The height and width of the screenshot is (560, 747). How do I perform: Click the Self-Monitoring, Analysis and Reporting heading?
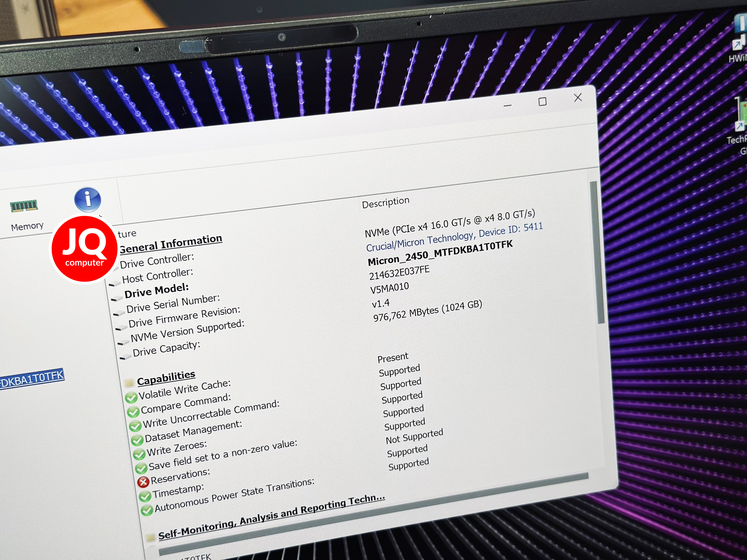(x=272, y=517)
